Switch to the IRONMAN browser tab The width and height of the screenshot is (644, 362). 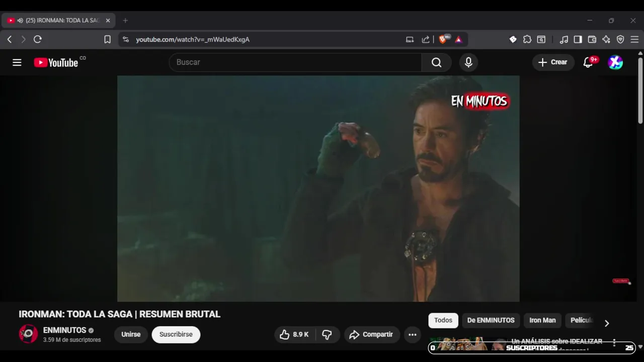(x=59, y=21)
